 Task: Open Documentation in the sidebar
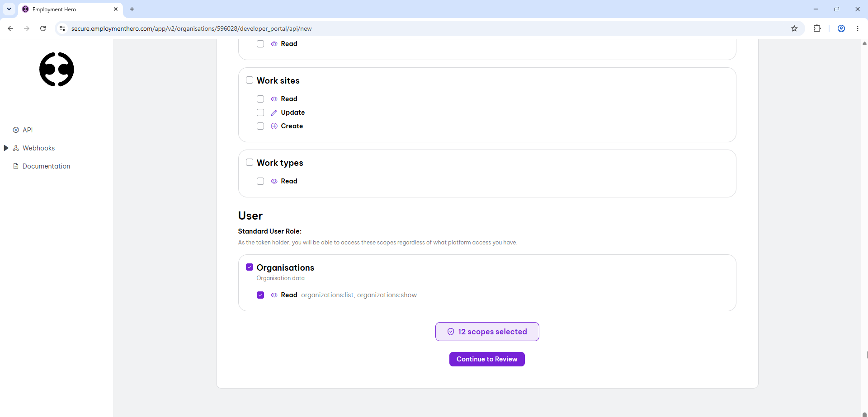tap(47, 166)
